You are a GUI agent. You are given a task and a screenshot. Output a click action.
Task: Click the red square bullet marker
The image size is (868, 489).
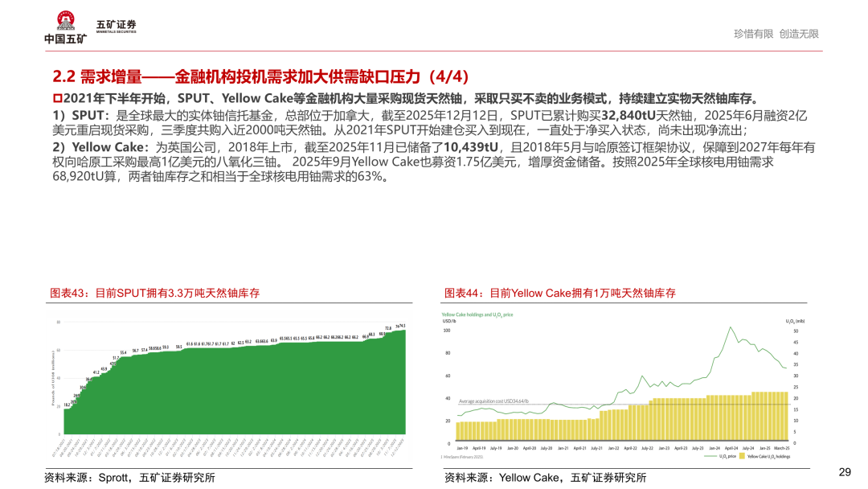coord(57,99)
